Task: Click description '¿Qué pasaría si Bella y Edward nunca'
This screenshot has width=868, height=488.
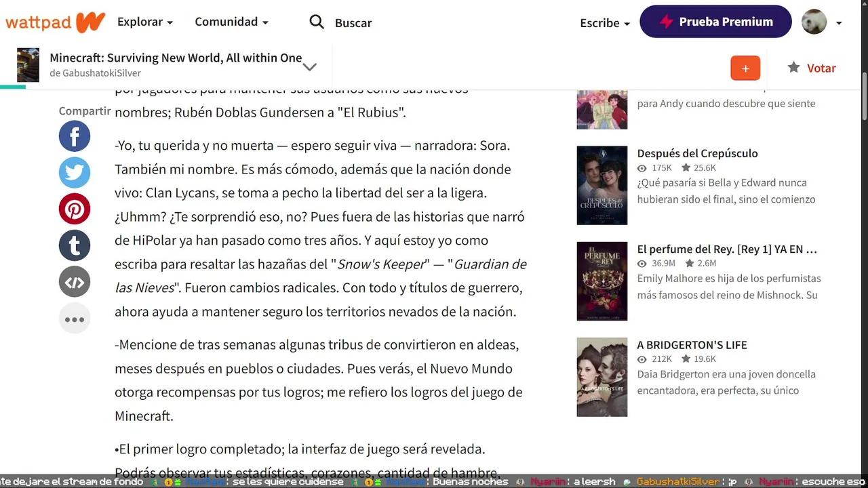Action: tap(722, 183)
